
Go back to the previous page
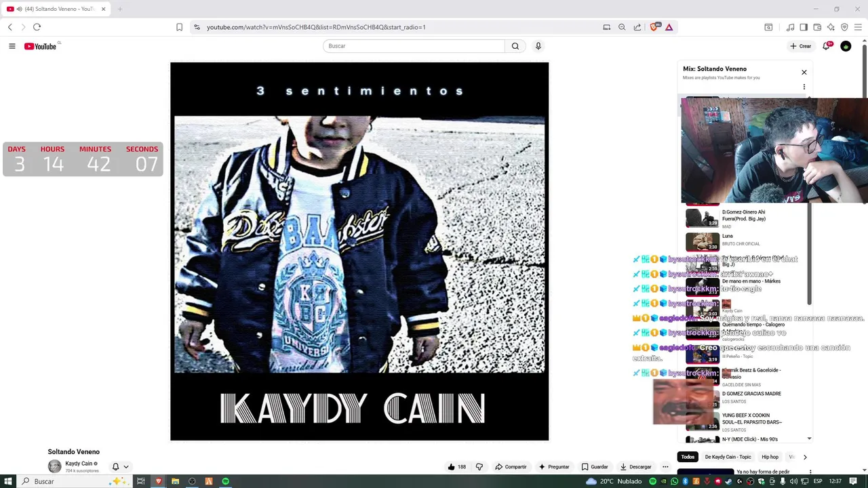click(9, 27)
